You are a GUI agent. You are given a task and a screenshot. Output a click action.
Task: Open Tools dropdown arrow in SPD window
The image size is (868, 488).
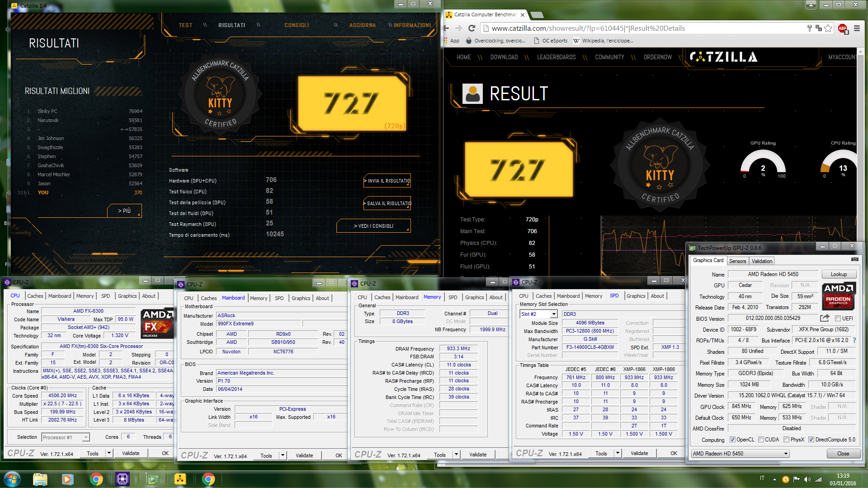618,453
